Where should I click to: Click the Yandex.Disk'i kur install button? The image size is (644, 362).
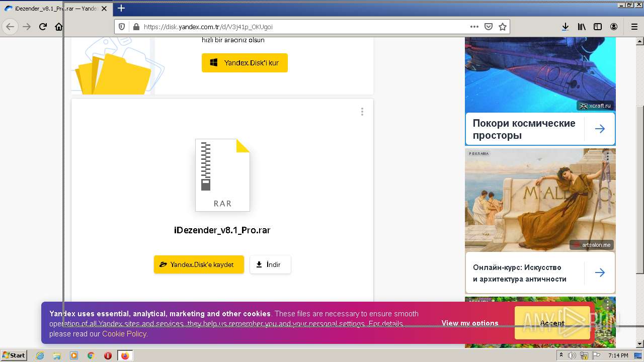[245, 63]
